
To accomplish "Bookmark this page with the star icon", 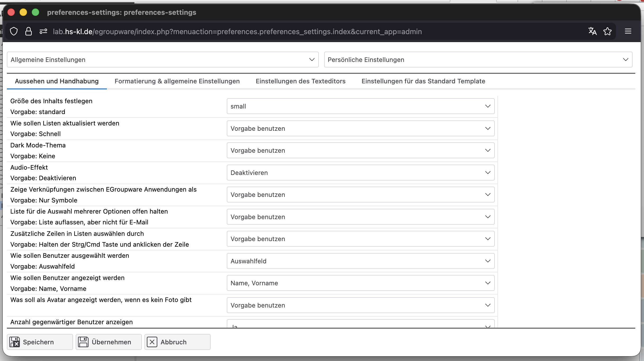I will click(x=607, y=31).
